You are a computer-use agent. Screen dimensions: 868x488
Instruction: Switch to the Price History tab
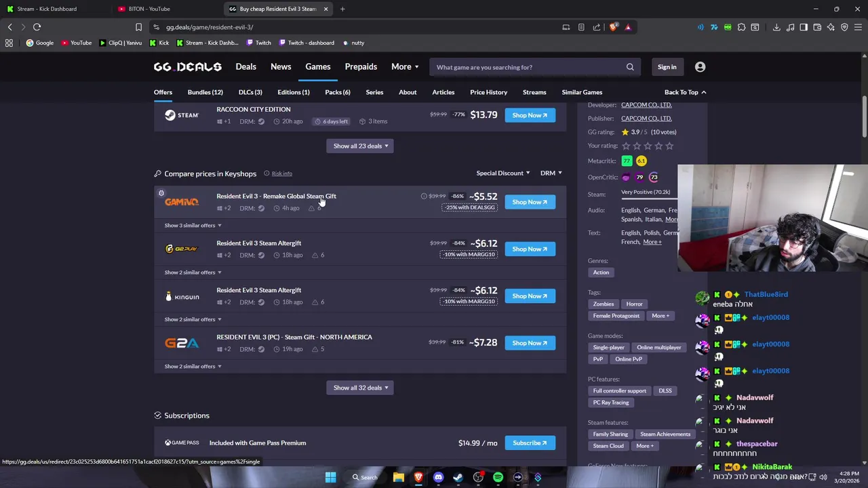point(488,92)
